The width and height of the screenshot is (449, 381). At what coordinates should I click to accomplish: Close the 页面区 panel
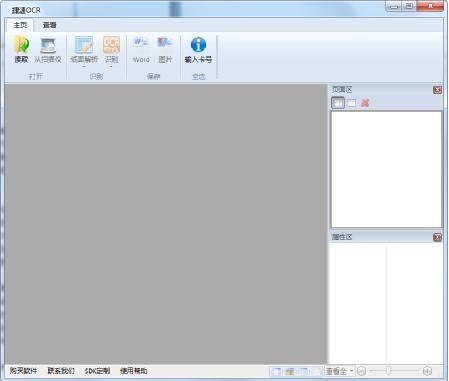click(x=437, y=90)
